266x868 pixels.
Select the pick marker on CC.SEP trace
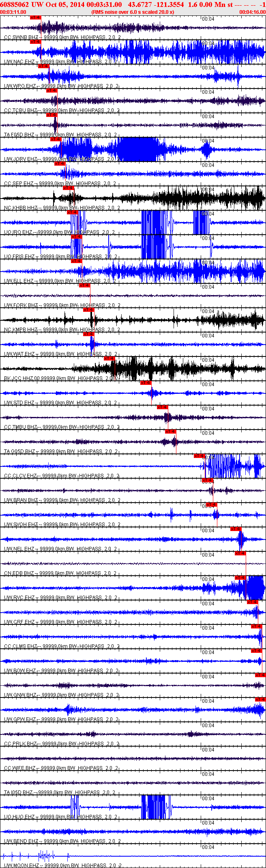(x=60, y=164)
